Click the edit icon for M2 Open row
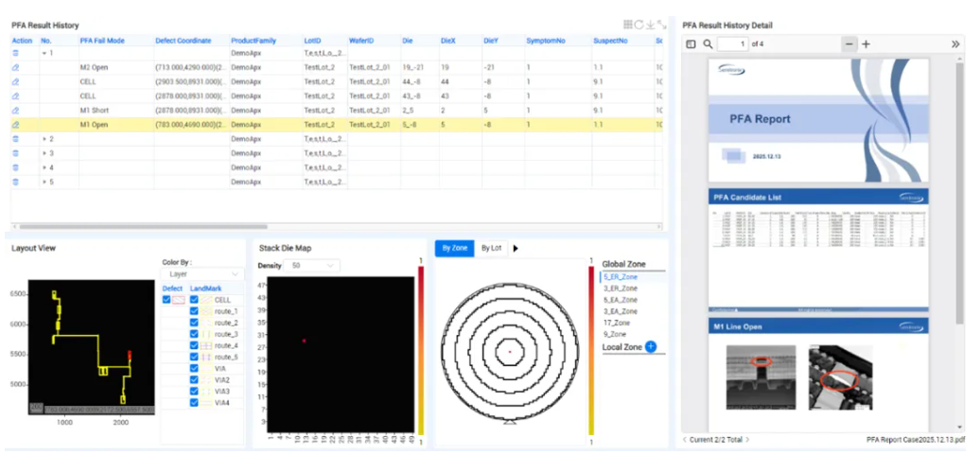 (15, 68)
